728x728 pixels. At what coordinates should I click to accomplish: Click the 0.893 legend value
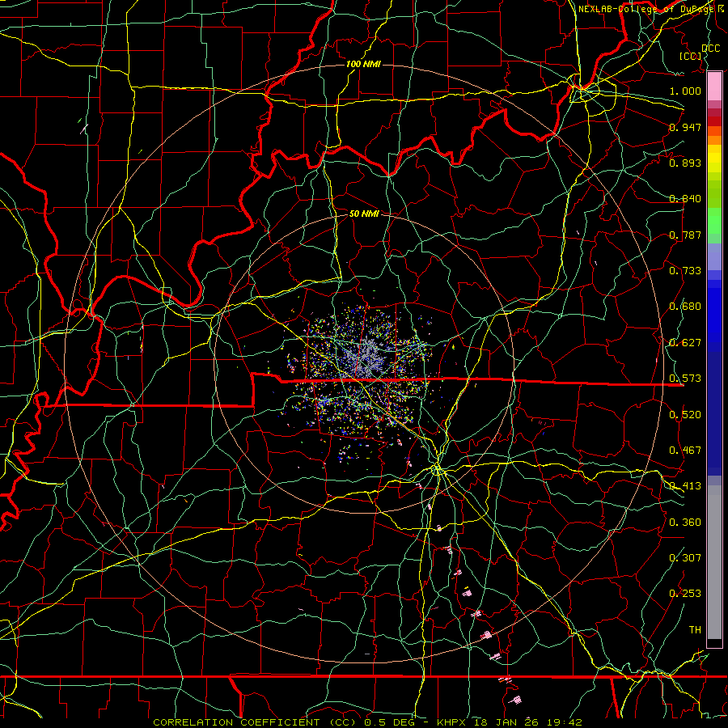pos(685,163)
